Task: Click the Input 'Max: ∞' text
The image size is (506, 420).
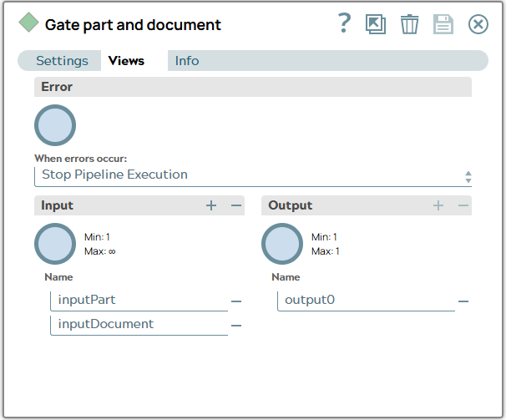Action: [100, 251]
